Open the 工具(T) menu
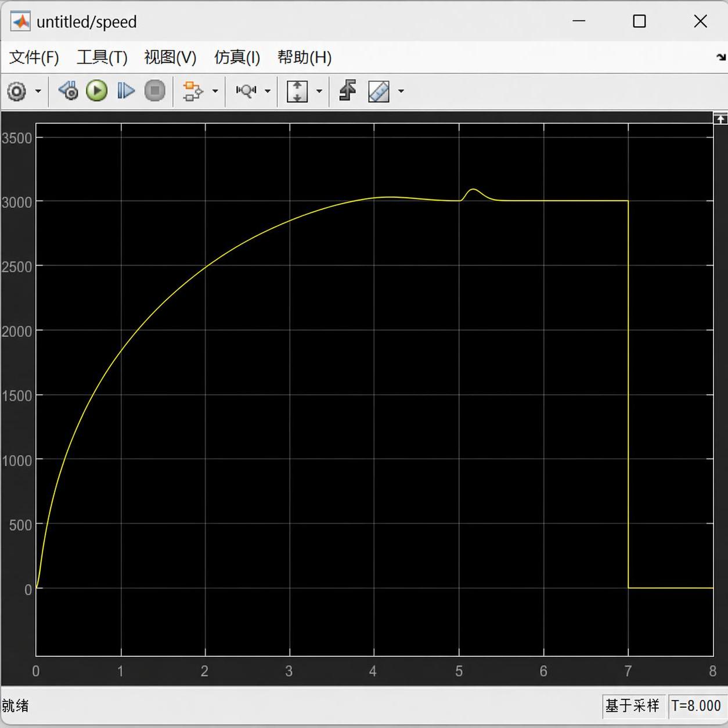Viewport: 728px width, 728px height. (102, 57)
